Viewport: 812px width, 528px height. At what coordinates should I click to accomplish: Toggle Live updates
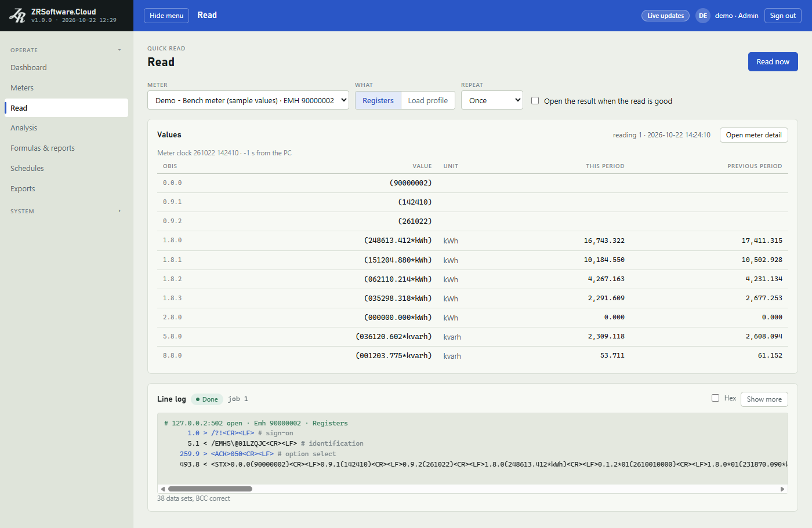point(665,16)
